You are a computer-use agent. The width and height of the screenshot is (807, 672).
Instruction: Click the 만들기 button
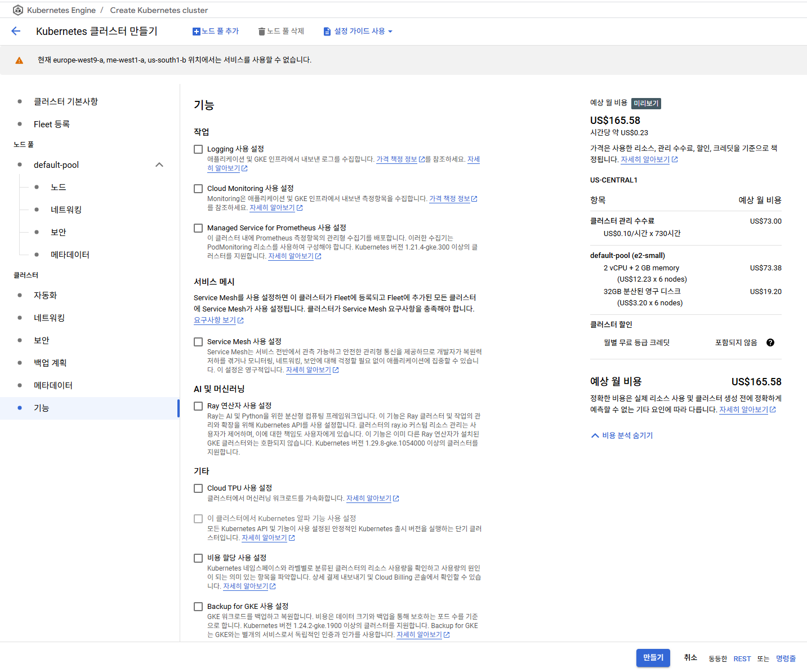click(653, 657)
